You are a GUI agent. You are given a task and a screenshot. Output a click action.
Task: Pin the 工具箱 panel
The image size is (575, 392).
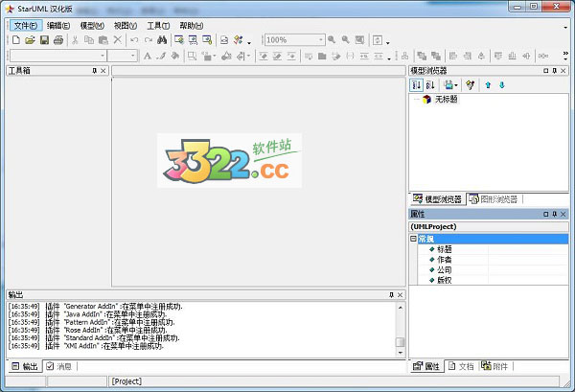tap(95, 71)
